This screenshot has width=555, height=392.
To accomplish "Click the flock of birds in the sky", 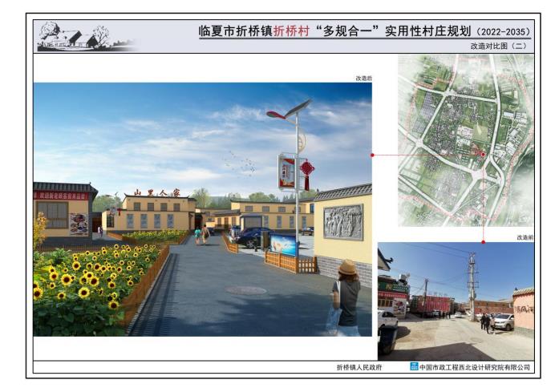I will coord(240,164).
